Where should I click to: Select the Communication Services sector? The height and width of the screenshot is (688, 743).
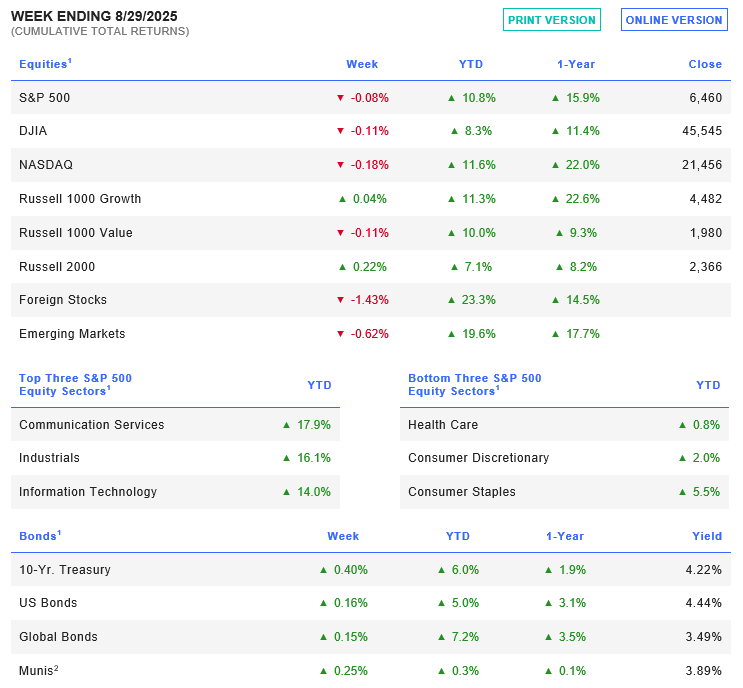tap(91, 425)
